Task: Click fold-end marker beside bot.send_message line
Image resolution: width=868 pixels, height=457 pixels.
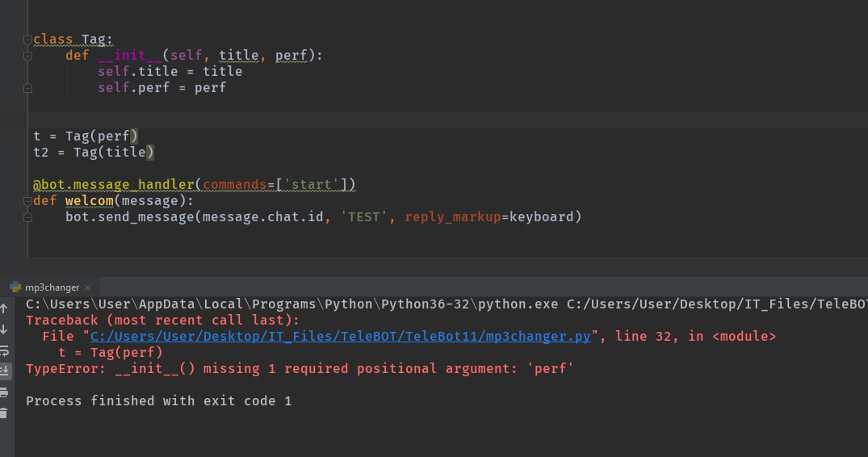Action: click(x=28, y=217)
